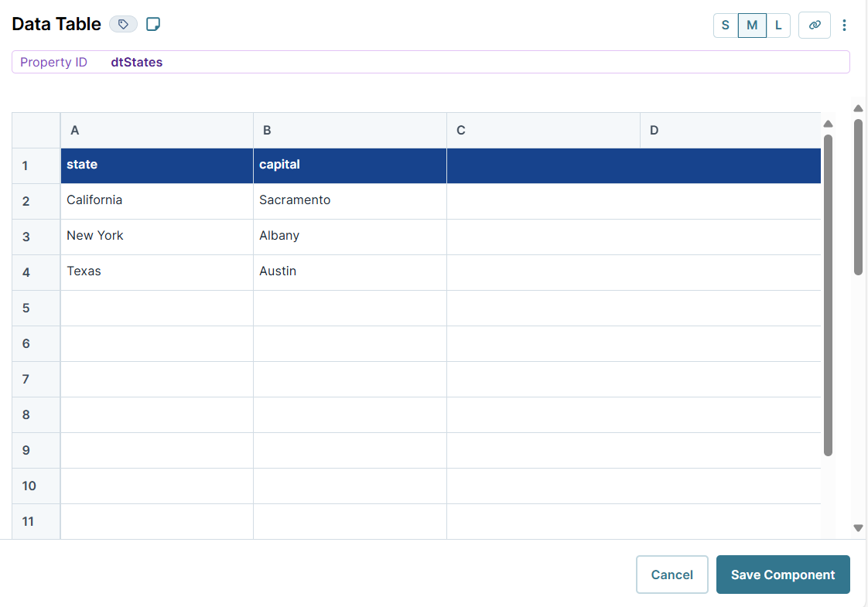Click the Cancel button
The width and height of the screenshot is (868, 607).
point(672,575)
